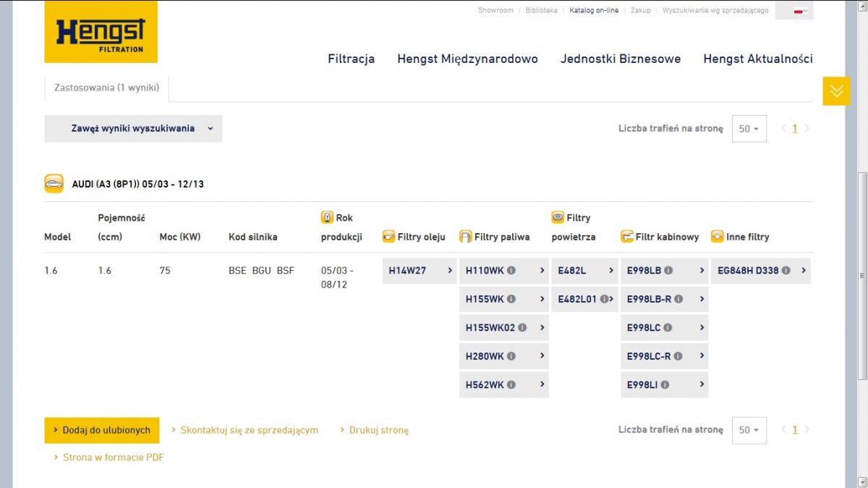
Task: Open the Hengst Aktualności menu
Action: (758, 59)
